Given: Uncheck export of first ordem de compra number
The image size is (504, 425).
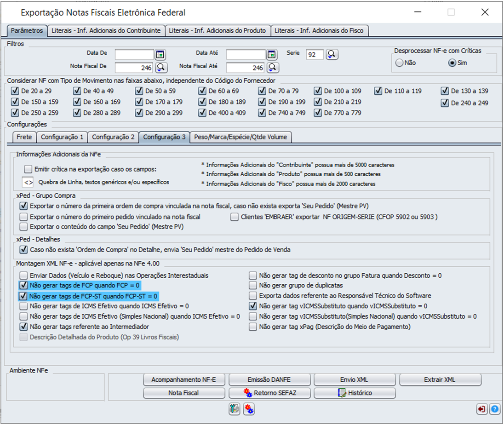Looking at the screenshot, I should (x=23, y=206).
